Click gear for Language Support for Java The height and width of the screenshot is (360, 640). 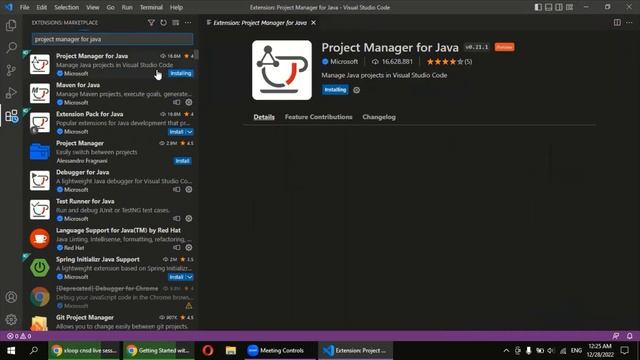pos(189,247)
